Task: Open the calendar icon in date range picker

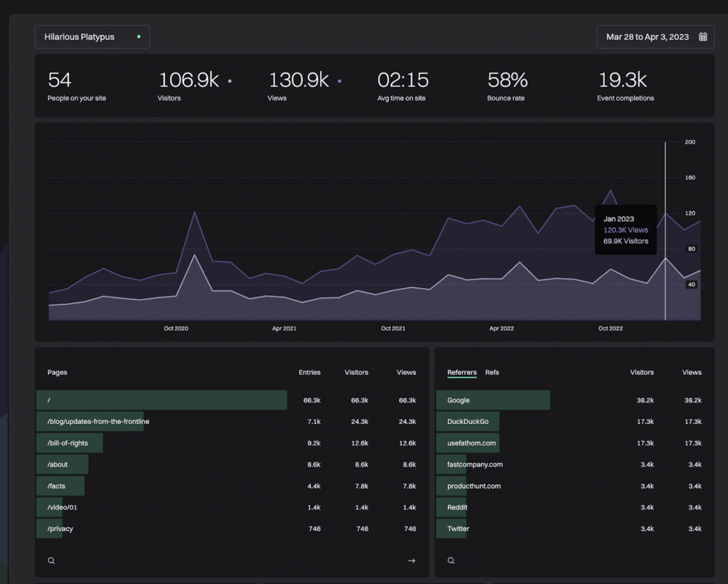Action: (703, 37)
